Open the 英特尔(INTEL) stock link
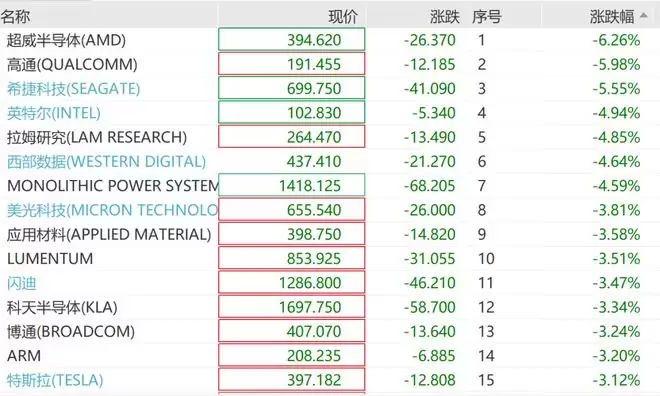660x396 pixels. [53, 113]
